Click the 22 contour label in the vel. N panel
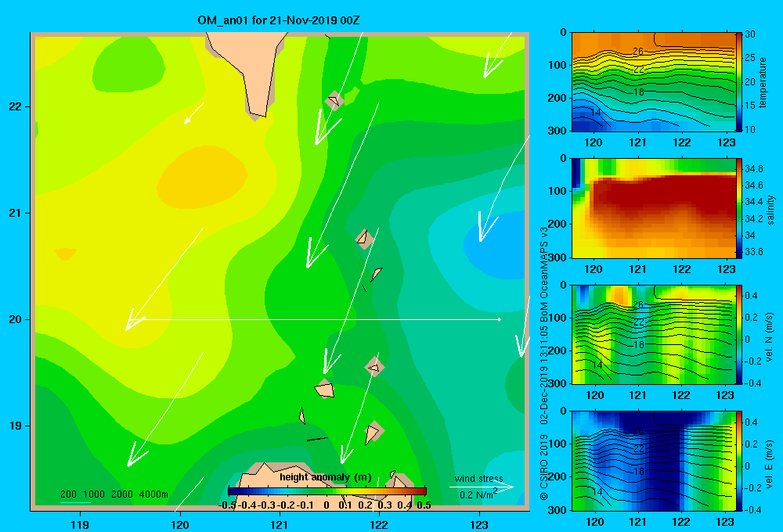The width and height of the screenshot is (783, 532). 639,322
